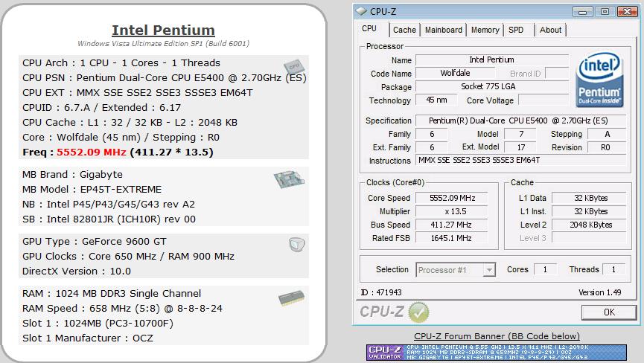This screenshot has width=644, height=363.
Task: Minimize the CPU-Z window
Action: coord(582,11)
